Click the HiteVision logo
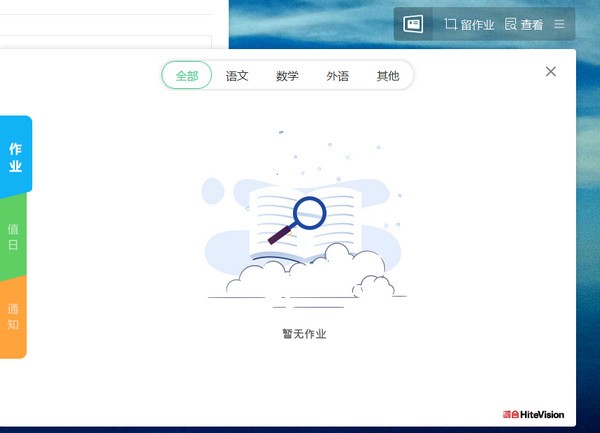 tap(535, 414)
